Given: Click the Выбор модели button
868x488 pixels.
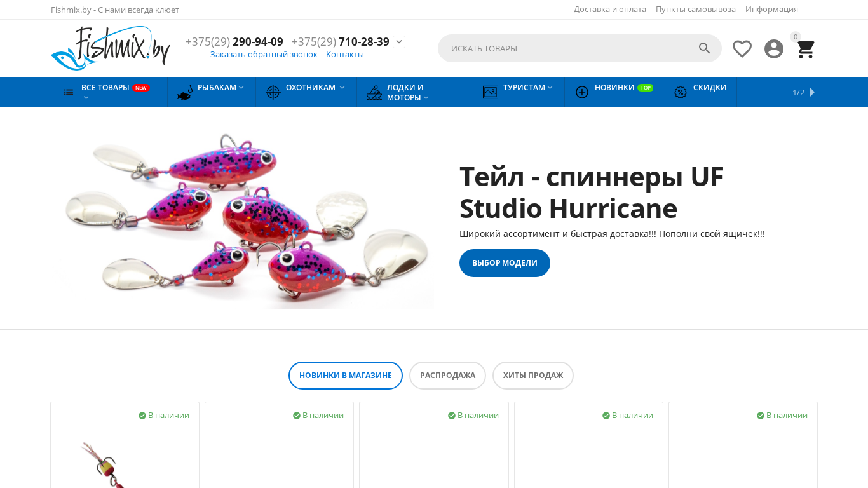Looking at the screenshot, I should (505, 263).
